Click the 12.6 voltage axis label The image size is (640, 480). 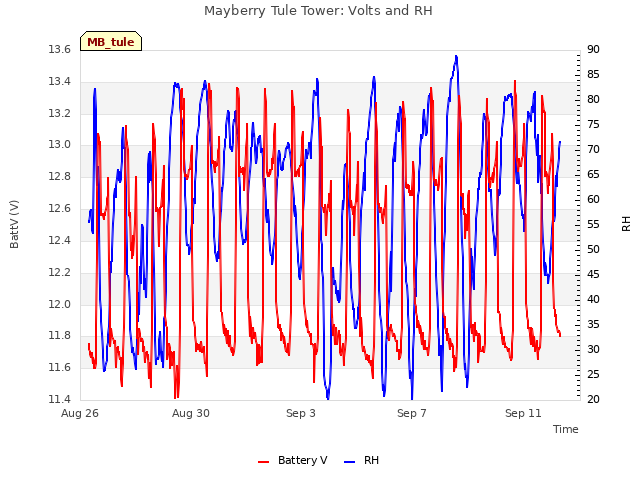coord(60,208)
